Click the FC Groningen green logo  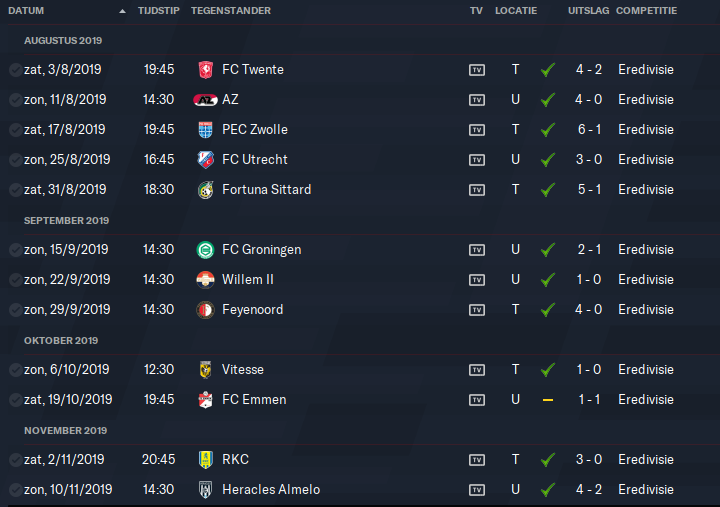[205, 250]
